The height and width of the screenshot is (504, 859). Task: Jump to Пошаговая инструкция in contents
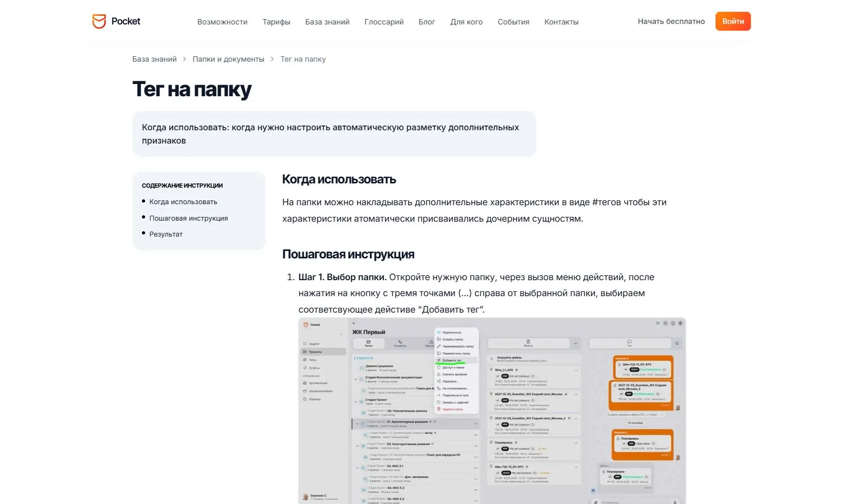189,219
